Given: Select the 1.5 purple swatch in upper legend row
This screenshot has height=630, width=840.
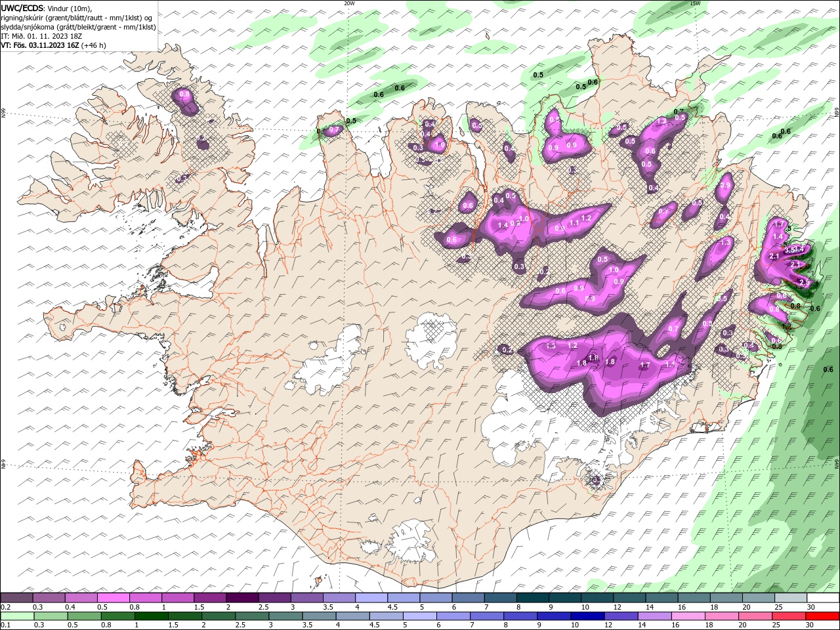Looking at the screenshot, I should (209, 598).
